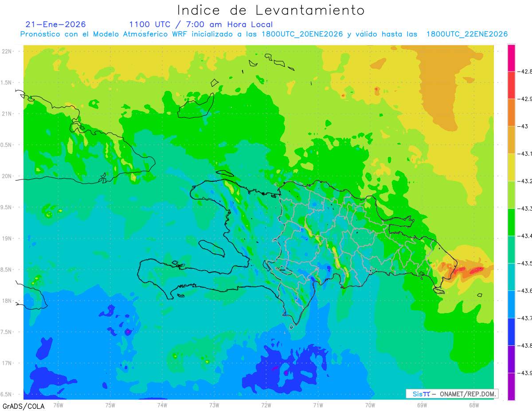
Task: Click the 'ONAMET/REP.DOM.' credit box
Action: pos(452,394)
